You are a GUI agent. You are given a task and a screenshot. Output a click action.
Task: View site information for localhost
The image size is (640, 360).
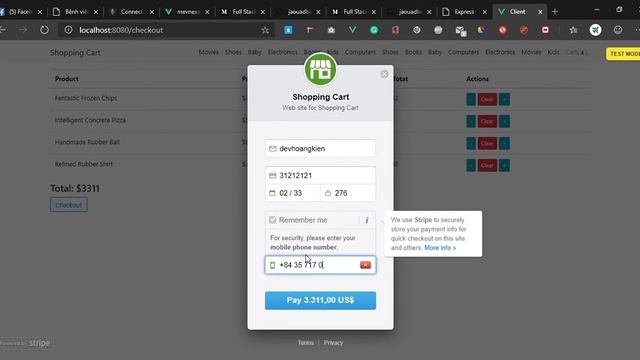[69, 30]
